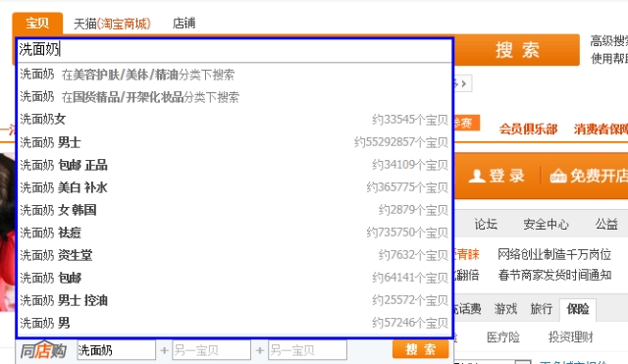Open the 论坛 link
This screenshot has width=628, height=364.
tap(486, 224)
